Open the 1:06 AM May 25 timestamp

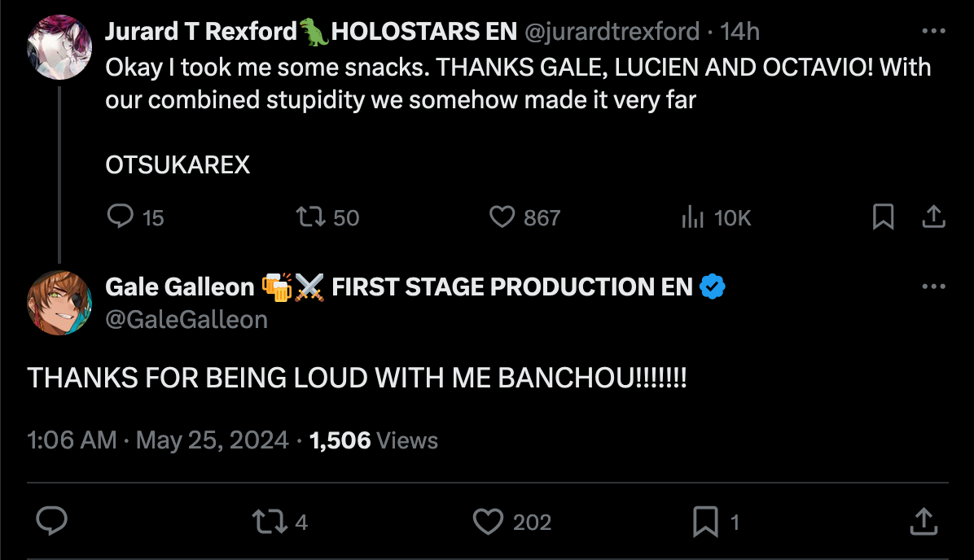[158, 440]
